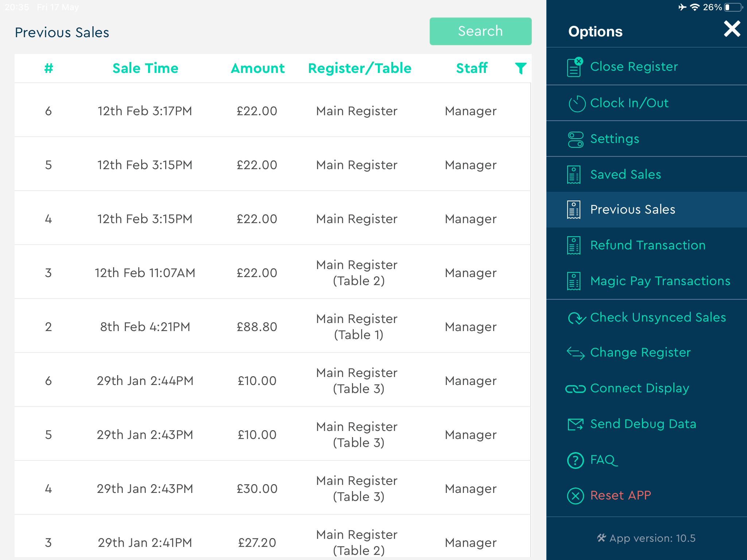
Task: Click the Magic Pay Transactions icon
Action: (573, 281)
